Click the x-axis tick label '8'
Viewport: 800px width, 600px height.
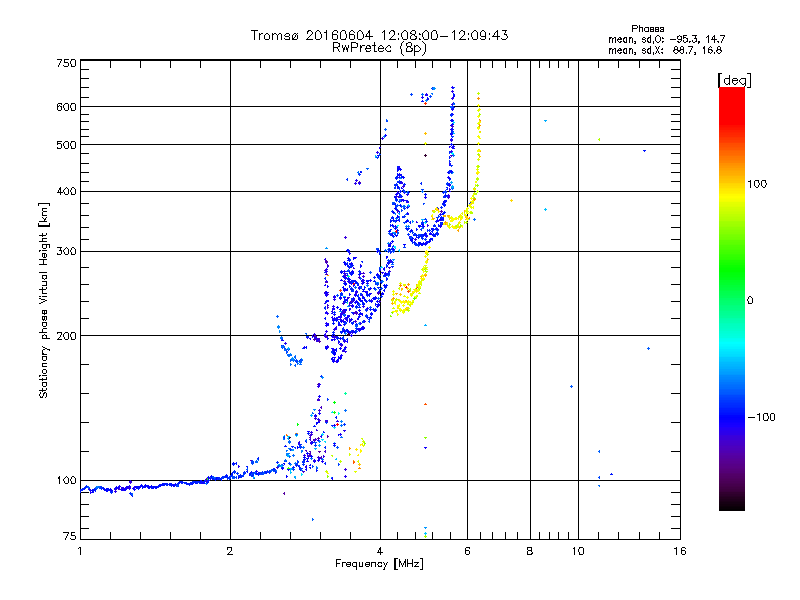[x=530, y=551]
